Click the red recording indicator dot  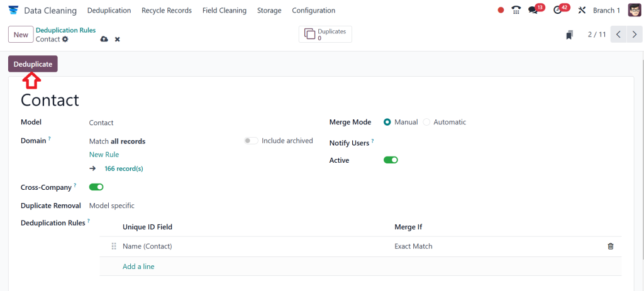click(501, 10)
